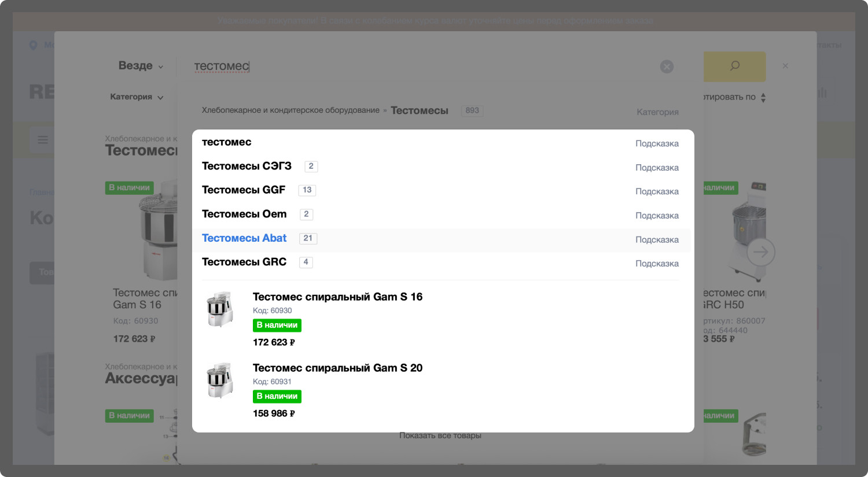The height and width of the screenshot is (477, 868).
Task: Open product 'Тестомес спиральный Gam S 16'
Action: pos(337,297)
